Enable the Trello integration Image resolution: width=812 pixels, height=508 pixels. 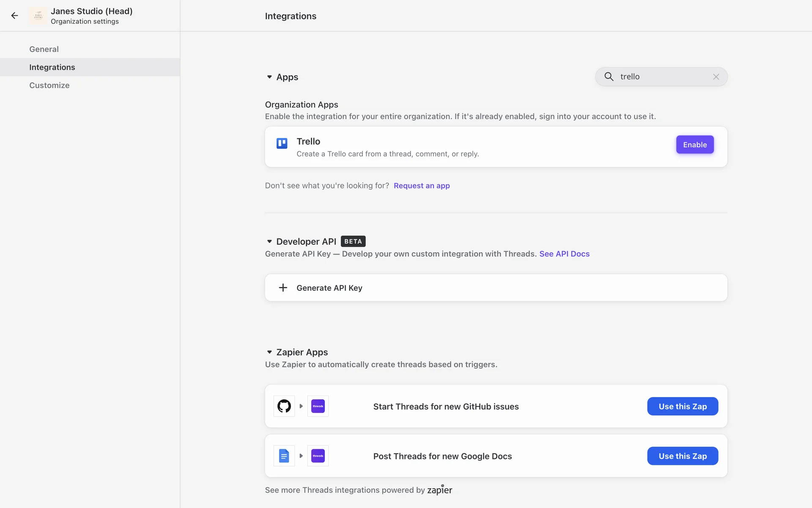point(694,145)
